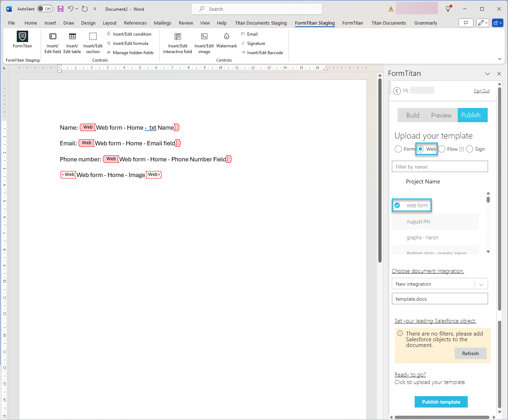The width and height of the screenshot is (508, 420).
Task: Open the Editing mode pen button
Action: tap(483, 23)
